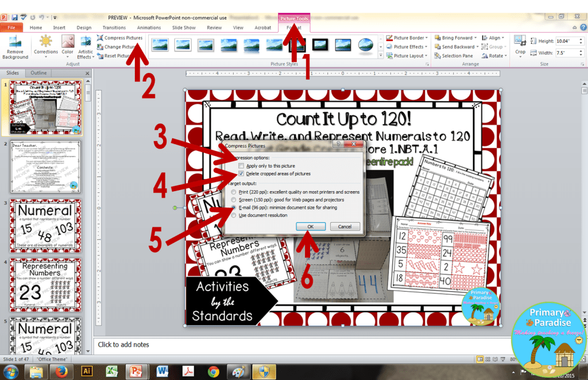
Task: Open Google Chrome from the taskbar
Action: click(214, 372)
